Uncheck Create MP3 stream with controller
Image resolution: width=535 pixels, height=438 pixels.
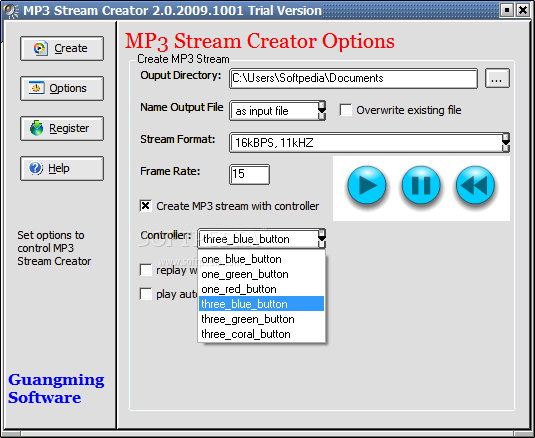[146, 206]
